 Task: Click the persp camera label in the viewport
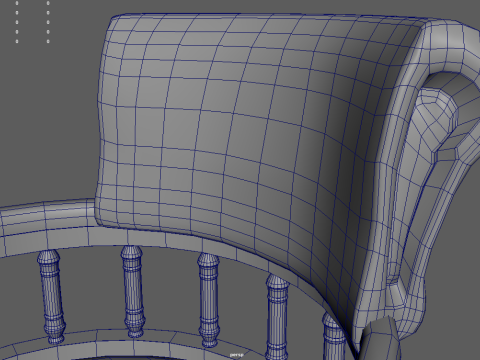[236, 355]
